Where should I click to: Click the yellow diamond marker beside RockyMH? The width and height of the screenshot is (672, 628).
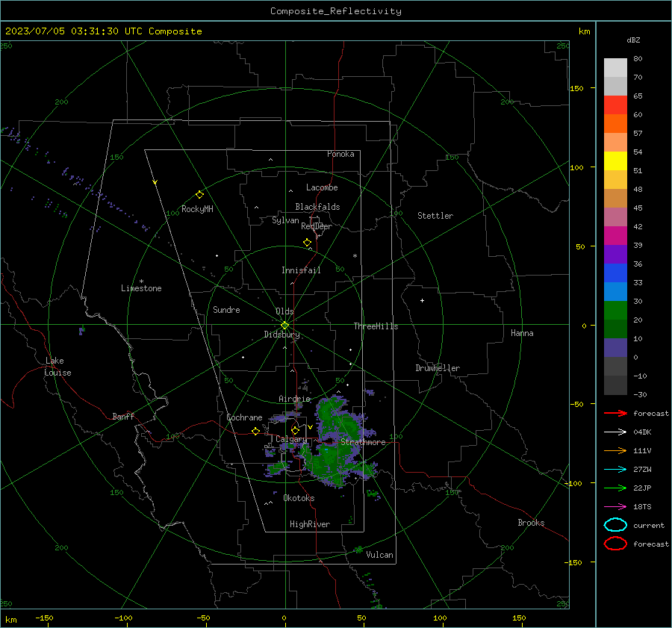click(199, 195)
